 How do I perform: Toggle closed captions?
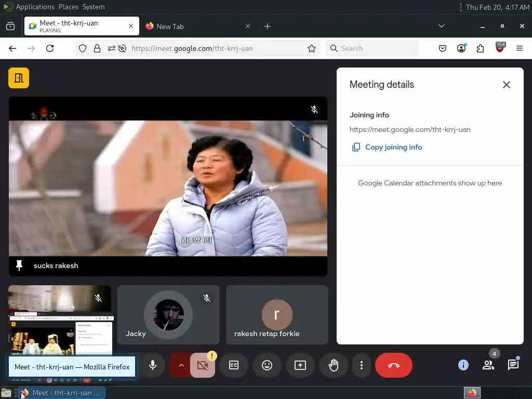234,365
